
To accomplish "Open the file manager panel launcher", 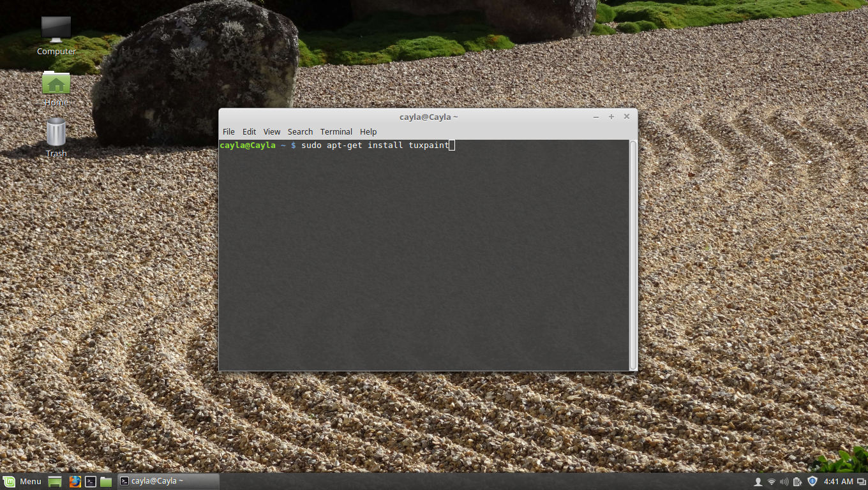I will (x=106, y=482).
